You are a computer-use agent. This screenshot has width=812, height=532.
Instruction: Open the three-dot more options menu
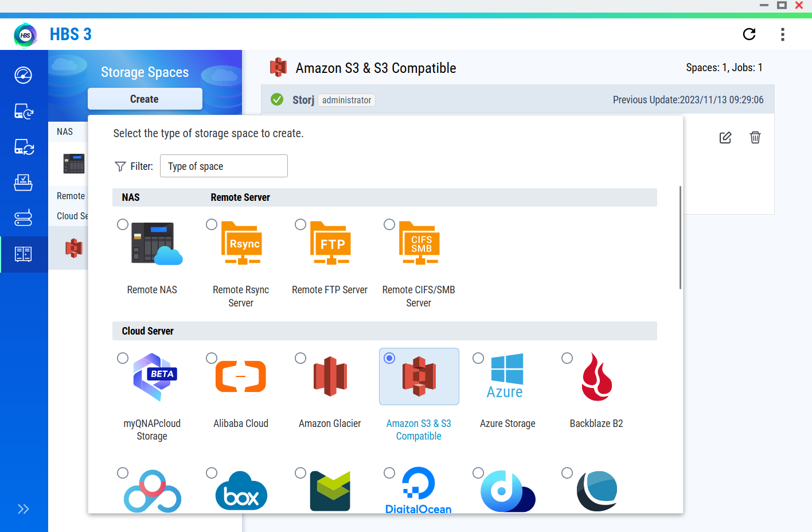point(782,34)
